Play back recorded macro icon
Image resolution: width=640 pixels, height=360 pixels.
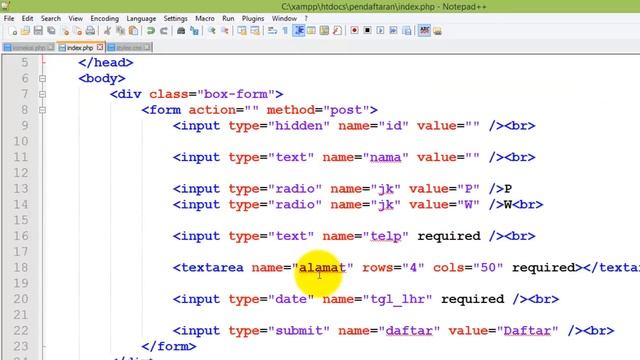point(380,31)
